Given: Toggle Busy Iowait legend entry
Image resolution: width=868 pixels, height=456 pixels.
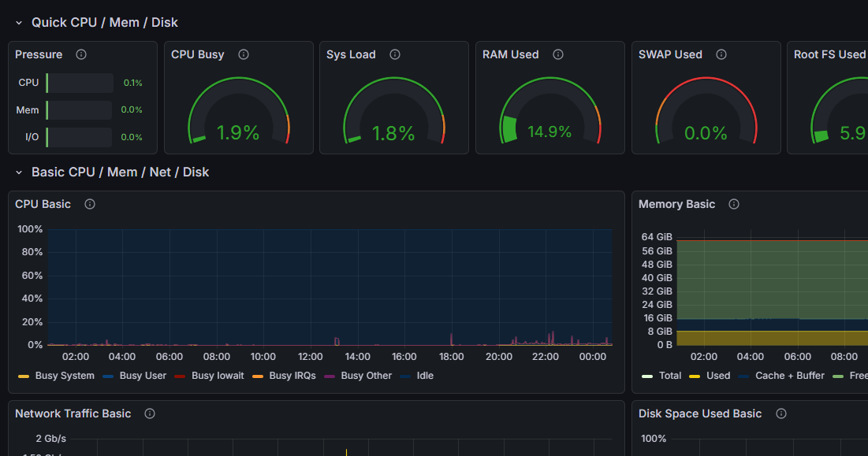Looking at the screenshot, I should click(x=218, y=376).
